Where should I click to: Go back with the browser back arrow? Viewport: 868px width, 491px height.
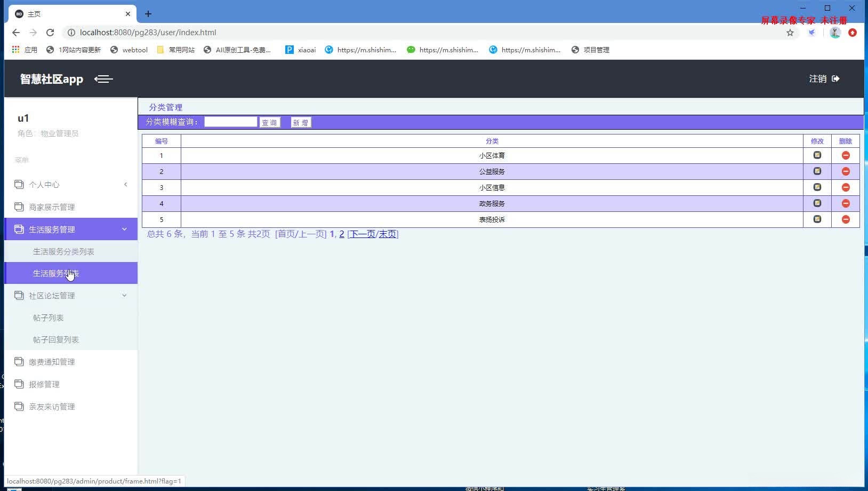click(x=16, y=33)
